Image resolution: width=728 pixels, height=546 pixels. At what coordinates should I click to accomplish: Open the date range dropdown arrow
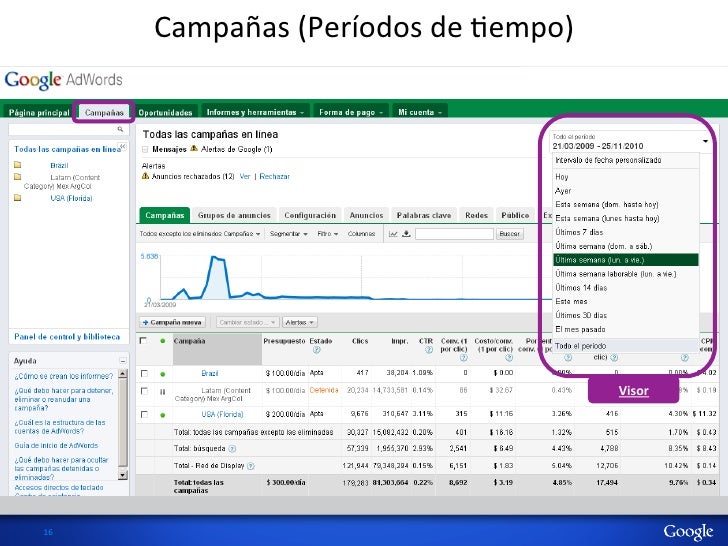(x=705, y=141)
